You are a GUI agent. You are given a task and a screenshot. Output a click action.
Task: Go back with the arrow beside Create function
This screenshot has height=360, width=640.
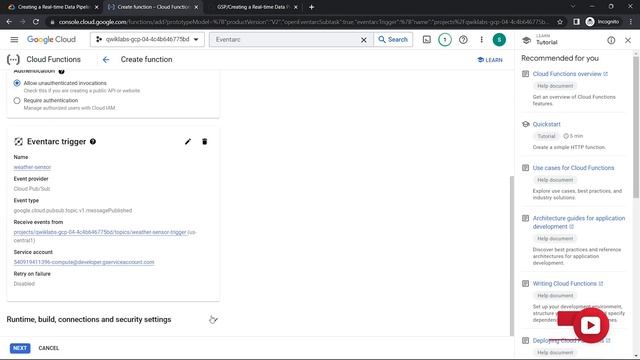[x=106, y=60]
